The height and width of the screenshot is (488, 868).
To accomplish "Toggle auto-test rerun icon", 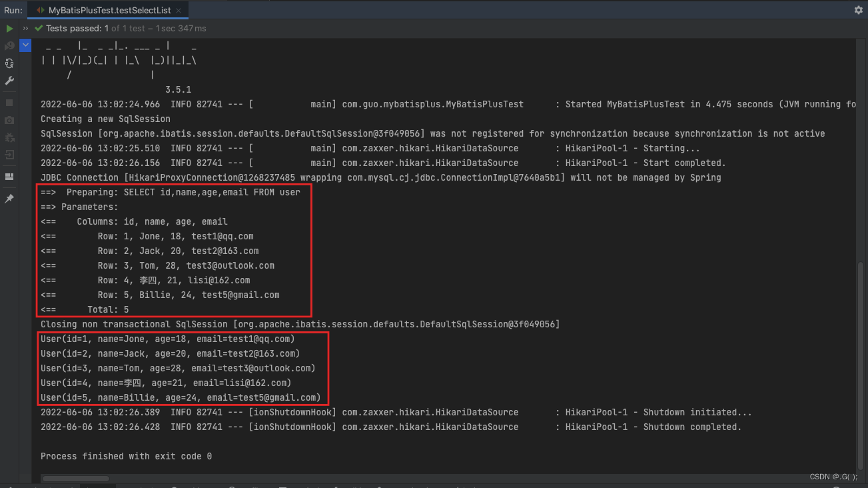I will click(9, 63).
